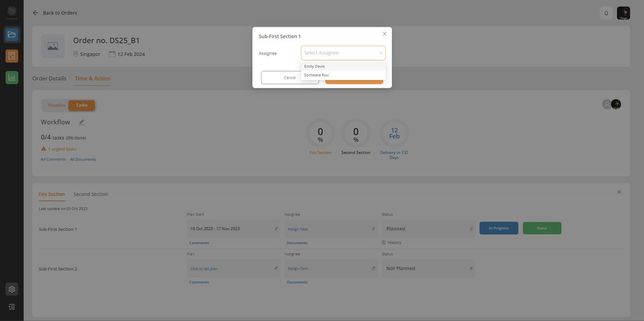Click the Second Section progress circle
This screenshot has width=644, height=321.
(x=356, y=134)
